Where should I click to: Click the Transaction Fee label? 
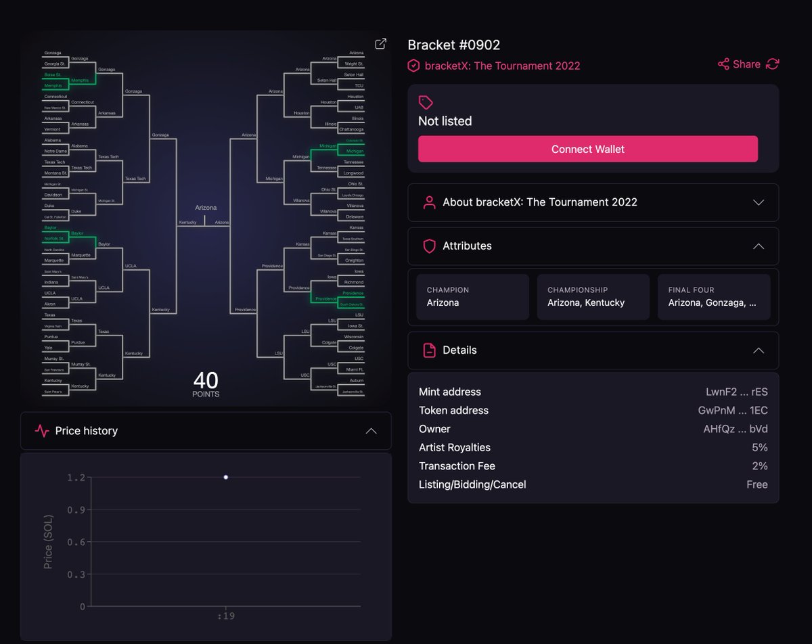pos(457,466)
